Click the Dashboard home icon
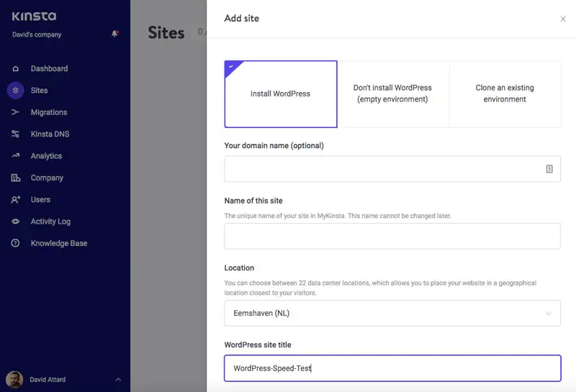Image resolution: width=576 pixels, height=392 pixels. tap(15, 68)
